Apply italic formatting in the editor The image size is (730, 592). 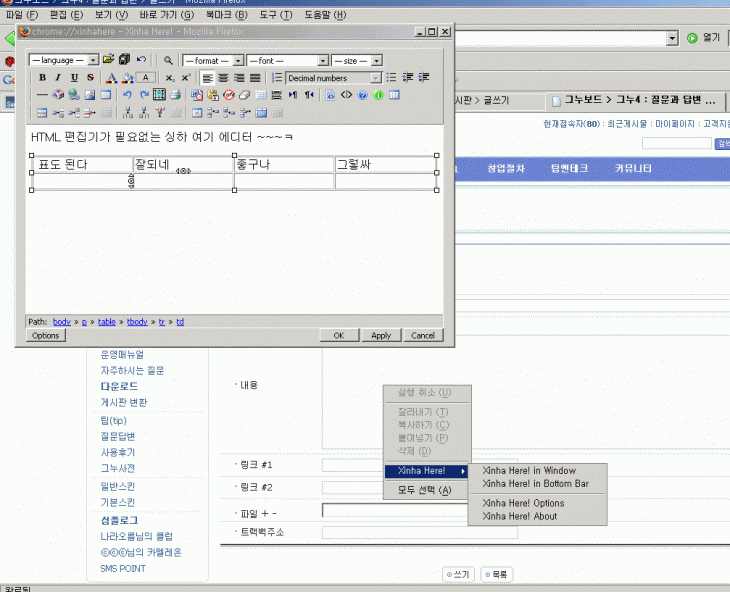[58, 78]
